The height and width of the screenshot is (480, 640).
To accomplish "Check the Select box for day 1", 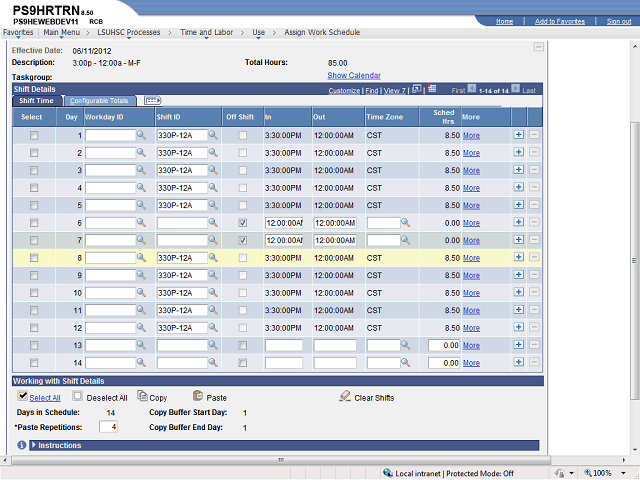I will [34, 135].
